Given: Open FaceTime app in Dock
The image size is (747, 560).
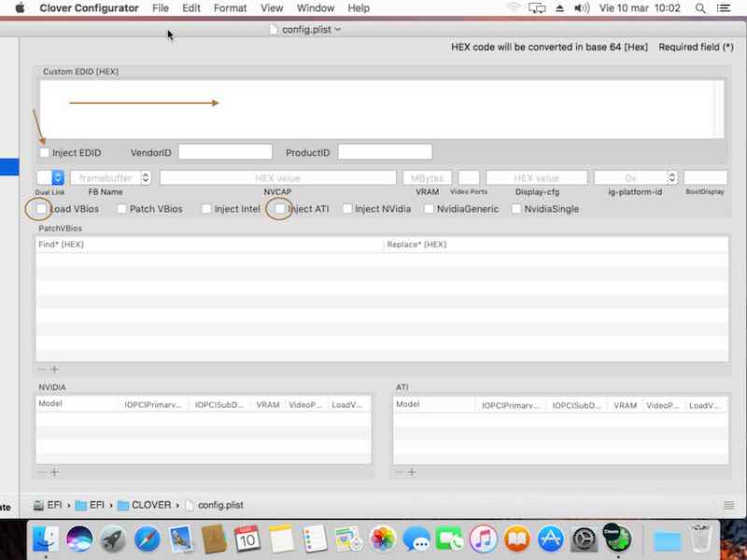Looking at the screenshot, I should click(x=449, y=539).
